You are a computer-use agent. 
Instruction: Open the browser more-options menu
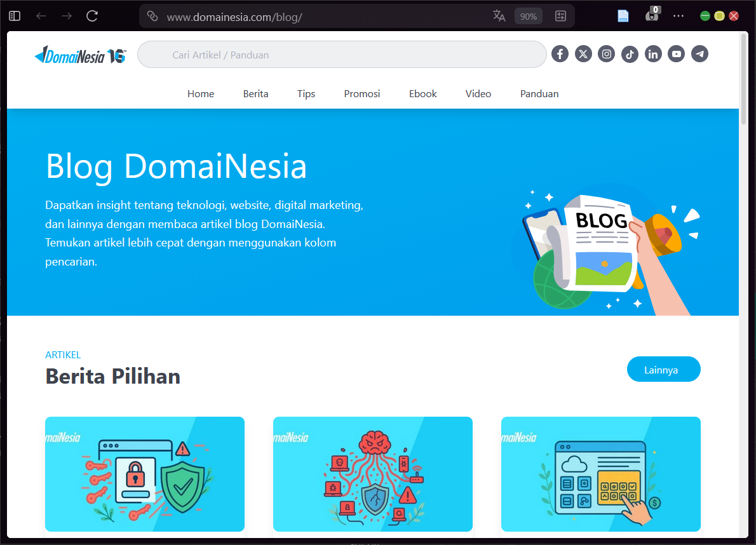[x=678, y=16]
